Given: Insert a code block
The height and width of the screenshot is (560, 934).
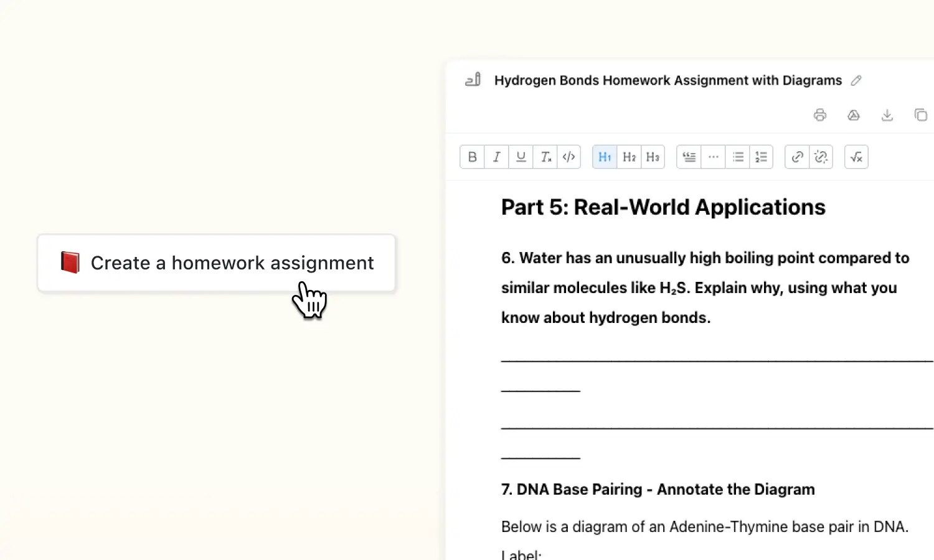Looking at the screenshot, I should pos(568,157).
